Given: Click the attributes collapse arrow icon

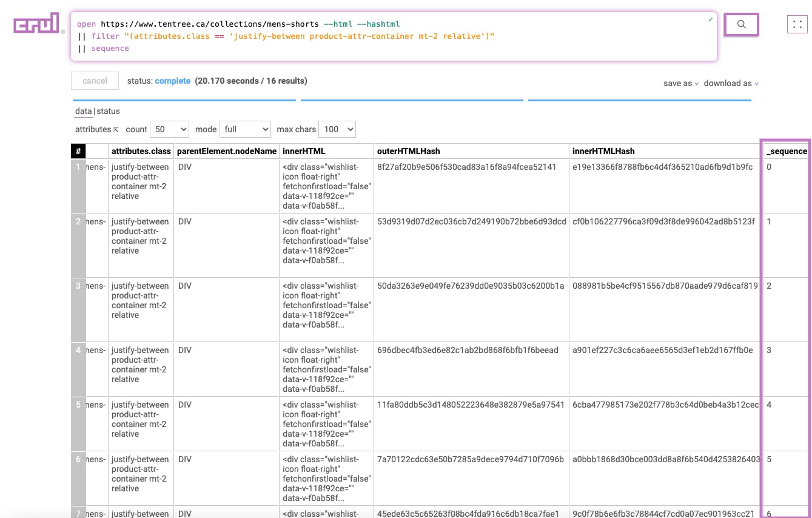Looking at the screenshot, I should click(x=116, y=130).
